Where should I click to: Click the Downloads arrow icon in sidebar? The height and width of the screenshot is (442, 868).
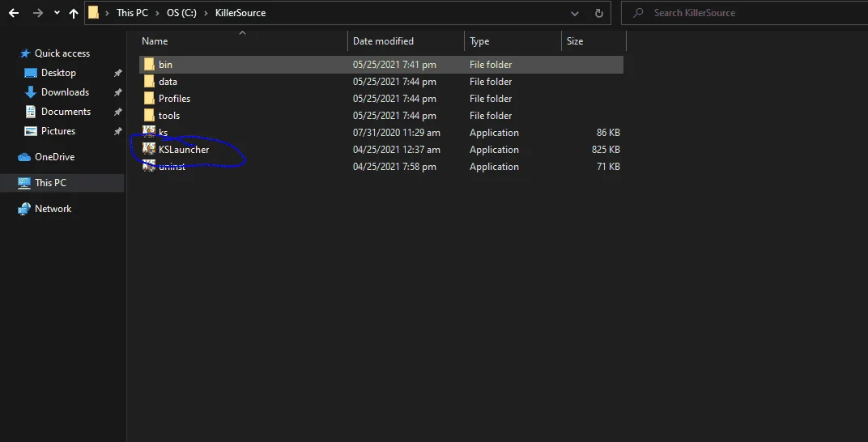pyautogui.click(x=31, y=91)
